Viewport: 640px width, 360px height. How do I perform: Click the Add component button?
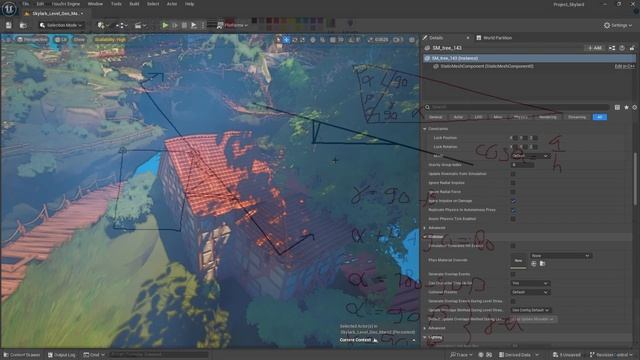pos(595,48)
